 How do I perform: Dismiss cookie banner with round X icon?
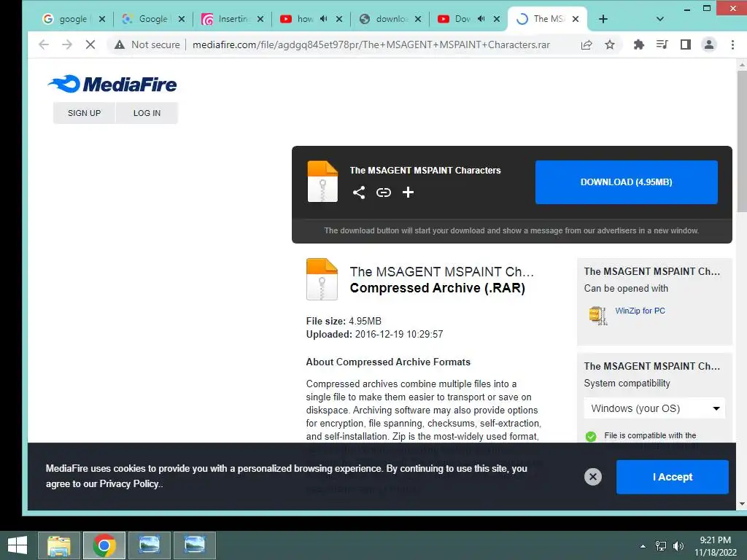(593, 477)
